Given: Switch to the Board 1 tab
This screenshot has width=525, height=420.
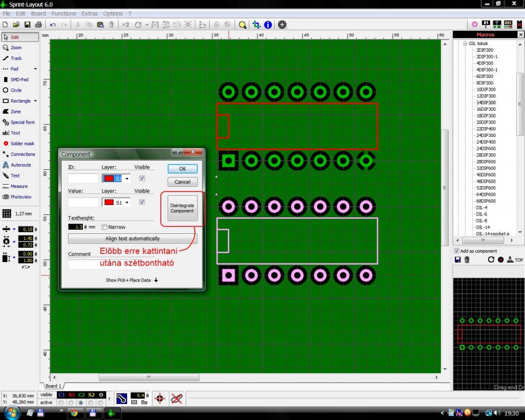Looking at the screenshot, I should pos(53,386).
